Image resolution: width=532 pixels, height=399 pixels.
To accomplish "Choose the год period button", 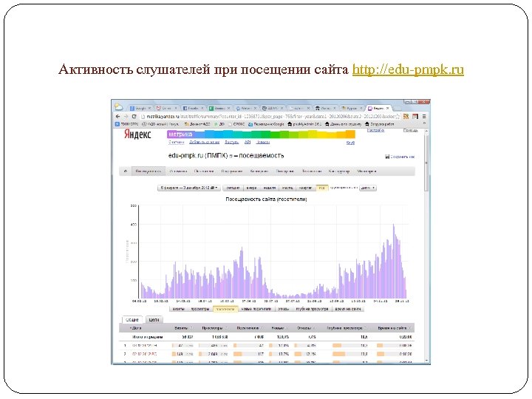I will 321,188.
